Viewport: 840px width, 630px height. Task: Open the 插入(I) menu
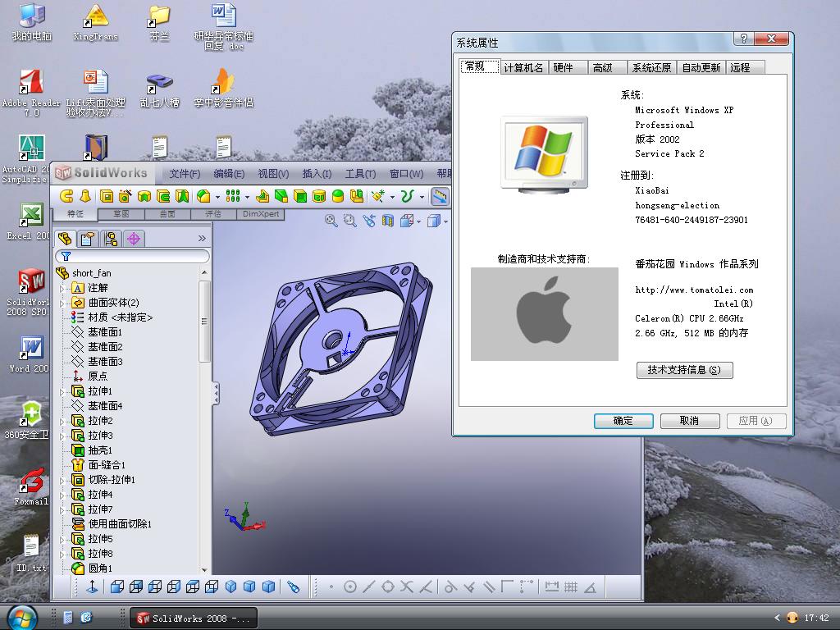[x=317, y=174]
